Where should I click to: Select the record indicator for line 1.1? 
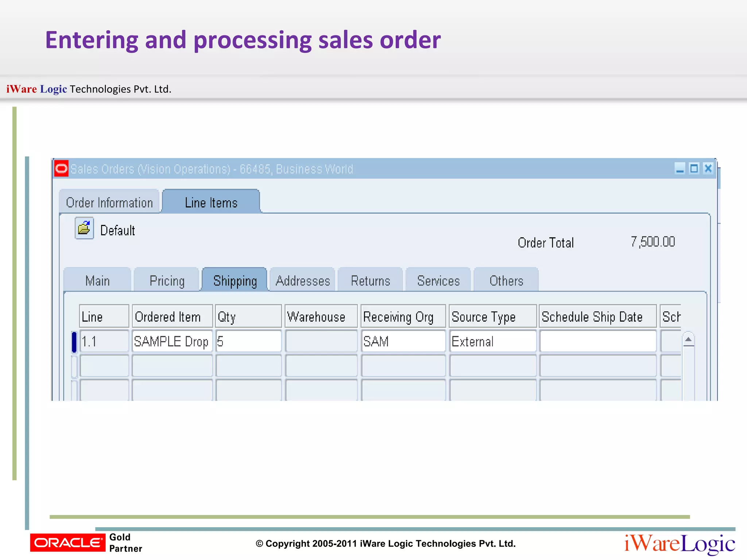74,342
